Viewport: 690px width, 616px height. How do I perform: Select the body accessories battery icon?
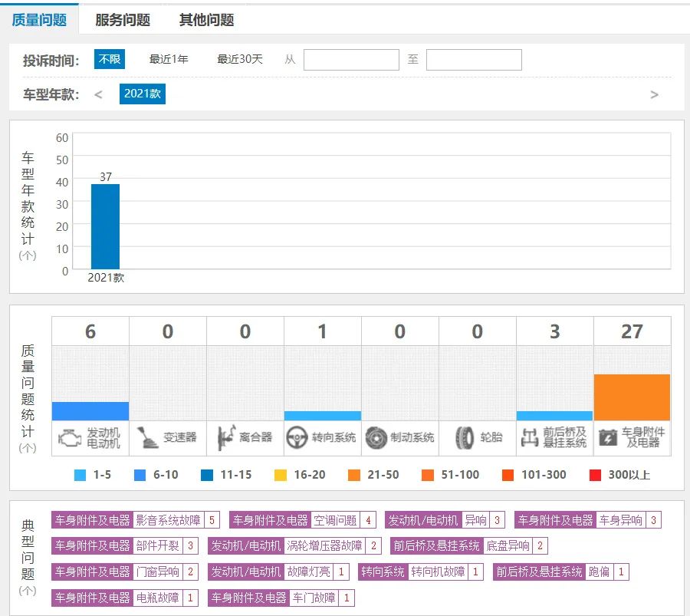tap(607, 438)
